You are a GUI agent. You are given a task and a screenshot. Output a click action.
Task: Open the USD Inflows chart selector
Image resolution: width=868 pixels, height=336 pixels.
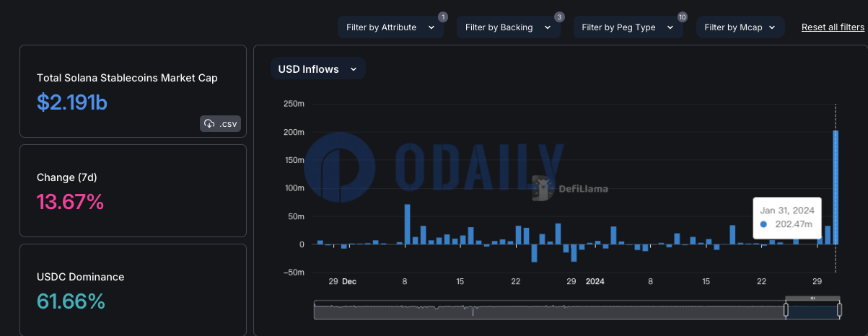(317, 69)
